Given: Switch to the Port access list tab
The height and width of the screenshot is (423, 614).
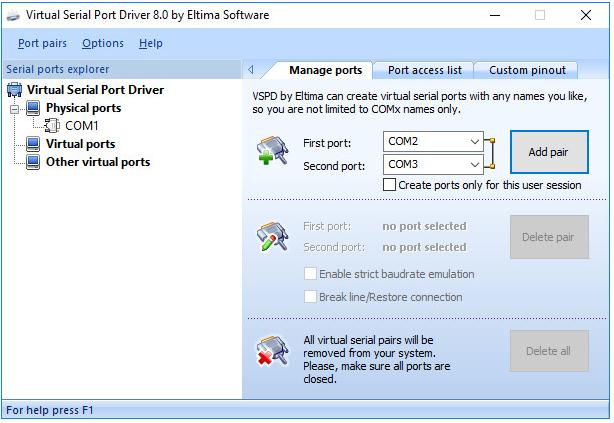Looking at the screenshot, I should click(424, 70).
